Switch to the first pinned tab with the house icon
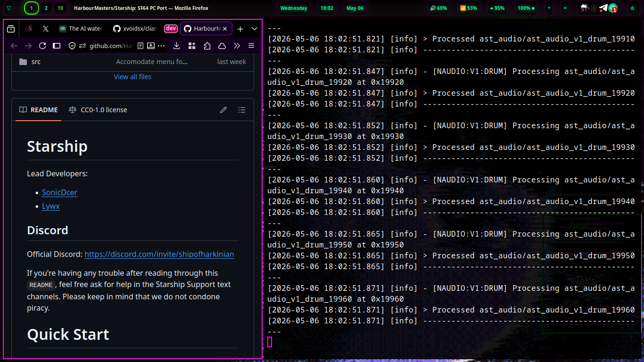This screenshot has height=362, width=644. pos(29,29)
